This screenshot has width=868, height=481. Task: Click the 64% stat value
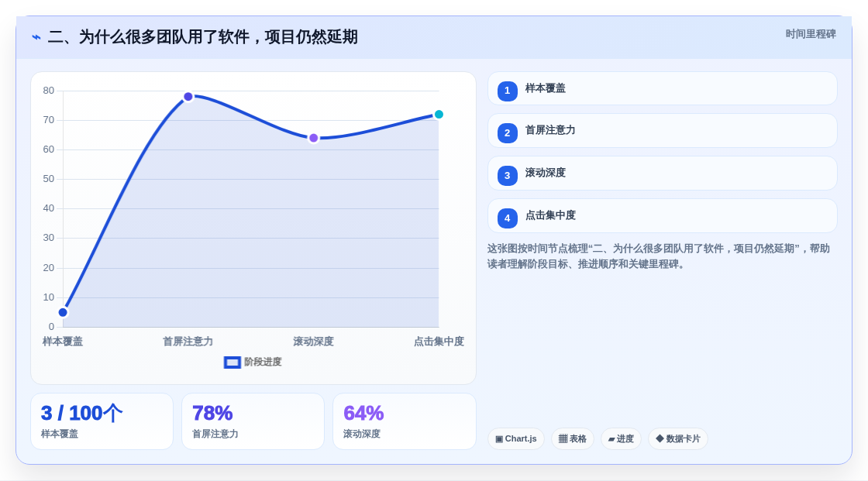click(363, 414)
